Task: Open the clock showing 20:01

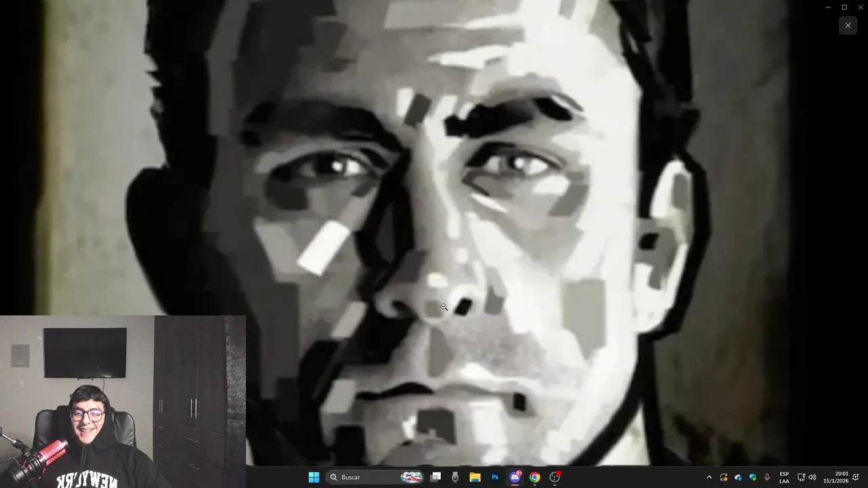Action: point(835,477)
